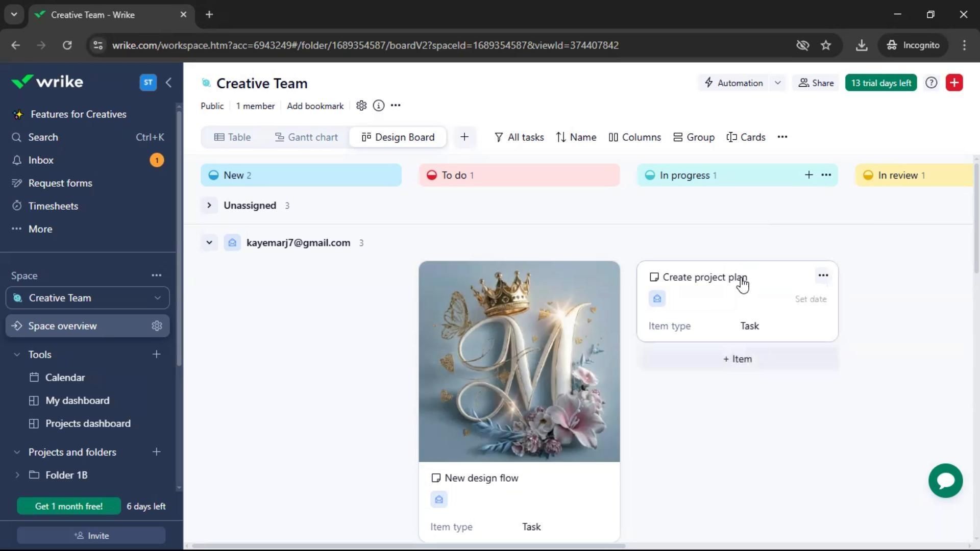The width and height of the screenshot is (980, 551).
Task: Open space settings gear icon
Action: click(x=361, y=106)
